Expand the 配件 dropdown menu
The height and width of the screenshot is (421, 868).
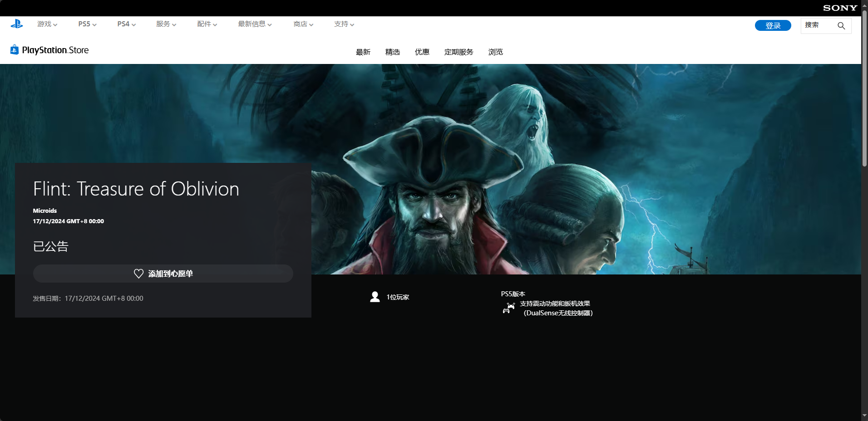(x=207, y=24)
